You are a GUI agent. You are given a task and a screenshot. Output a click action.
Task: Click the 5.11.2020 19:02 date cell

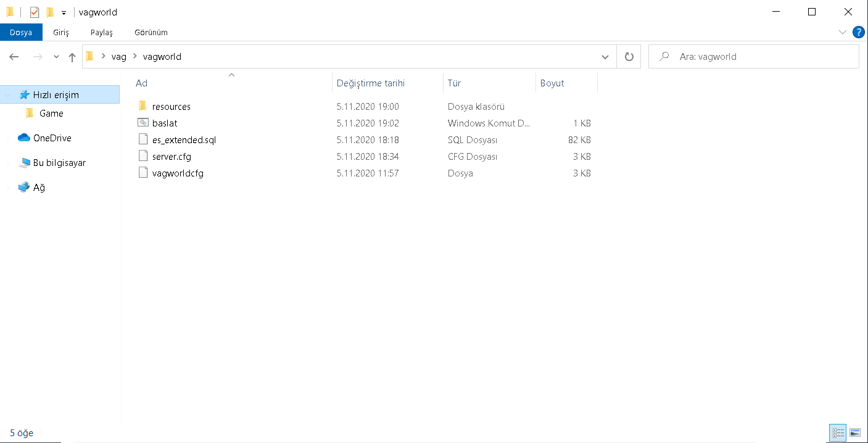point(368,123)
